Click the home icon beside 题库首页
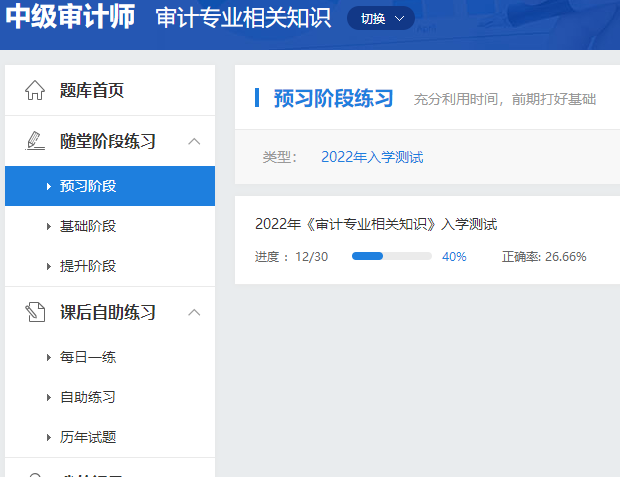The image size is (620, 477). (35, 90)
